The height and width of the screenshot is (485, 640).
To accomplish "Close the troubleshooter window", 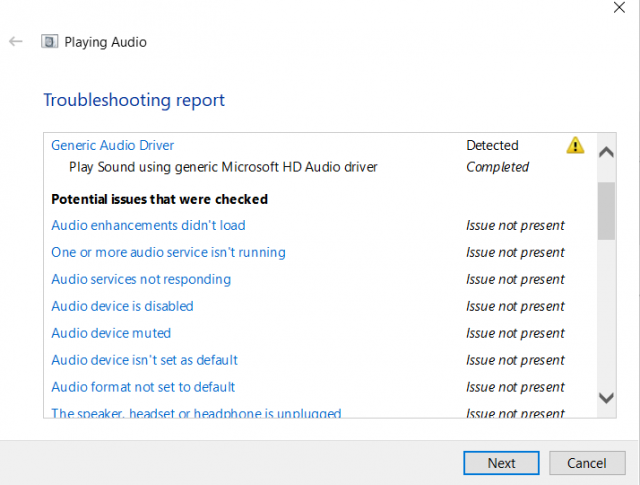I will [x=619, y=7].
